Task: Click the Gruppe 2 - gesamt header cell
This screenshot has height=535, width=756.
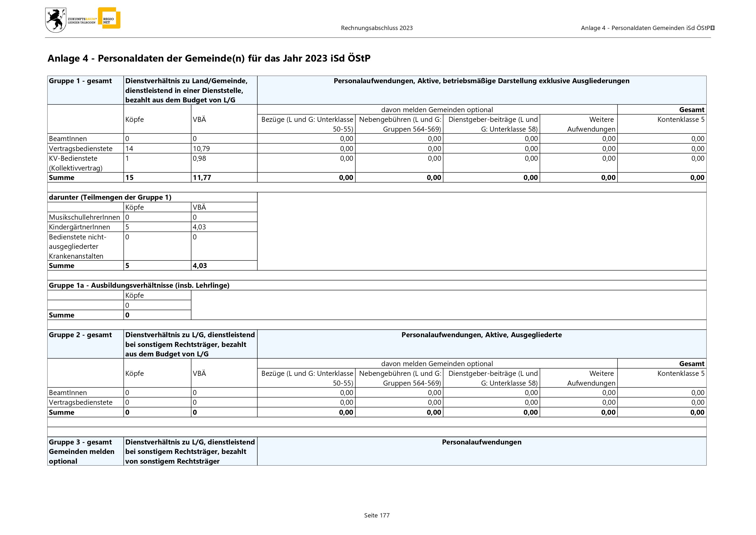Action: (80, 335)
